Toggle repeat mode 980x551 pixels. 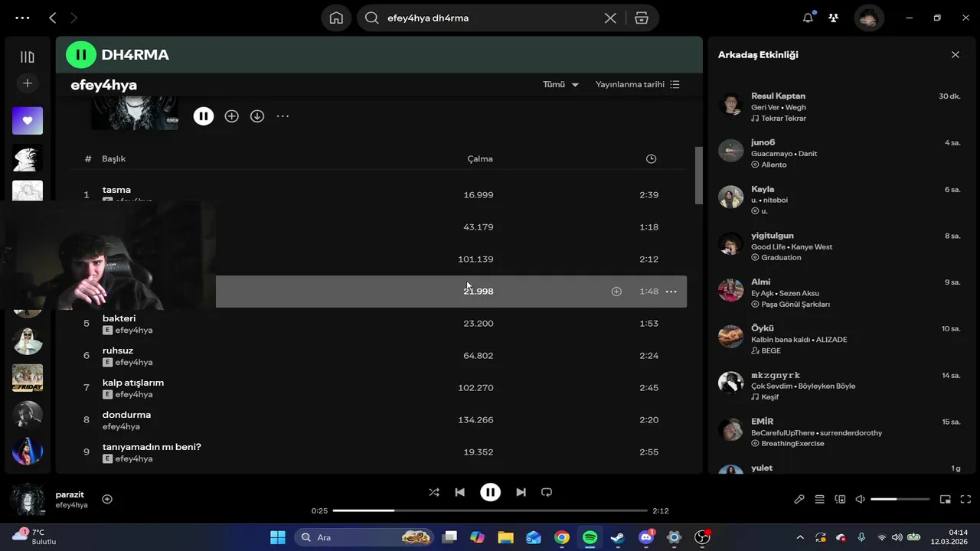(x=547, y=492)
